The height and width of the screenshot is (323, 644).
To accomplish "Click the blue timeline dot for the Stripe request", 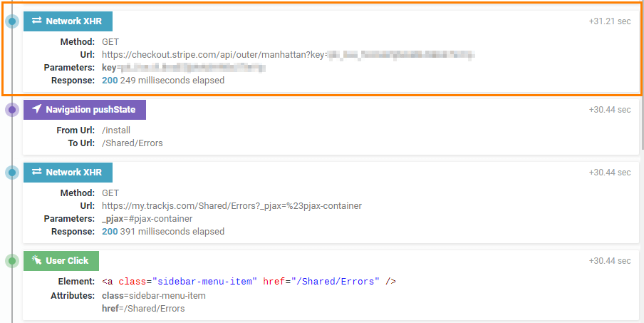I will pyautogui.click(x=12, y=21).
